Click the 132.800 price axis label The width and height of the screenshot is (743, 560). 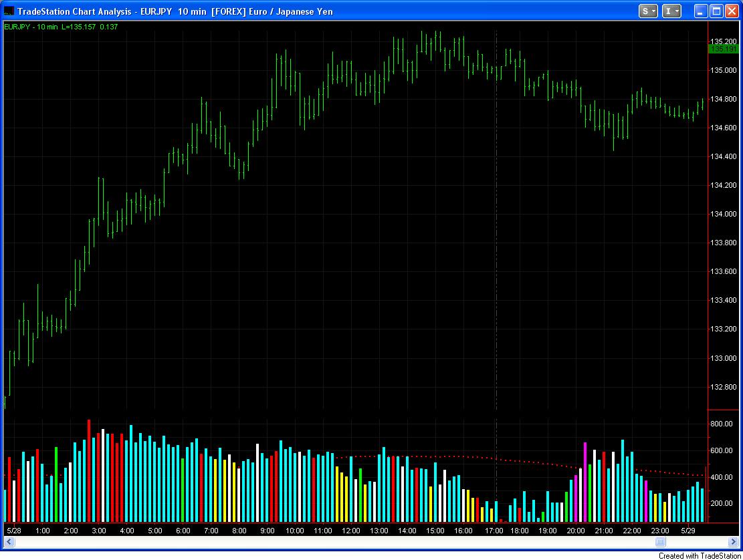723,387
